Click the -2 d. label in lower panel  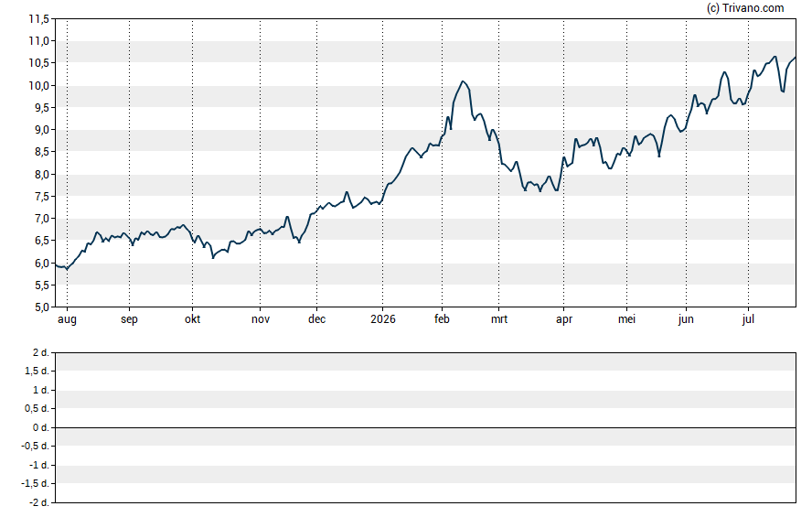coord(38,502)
